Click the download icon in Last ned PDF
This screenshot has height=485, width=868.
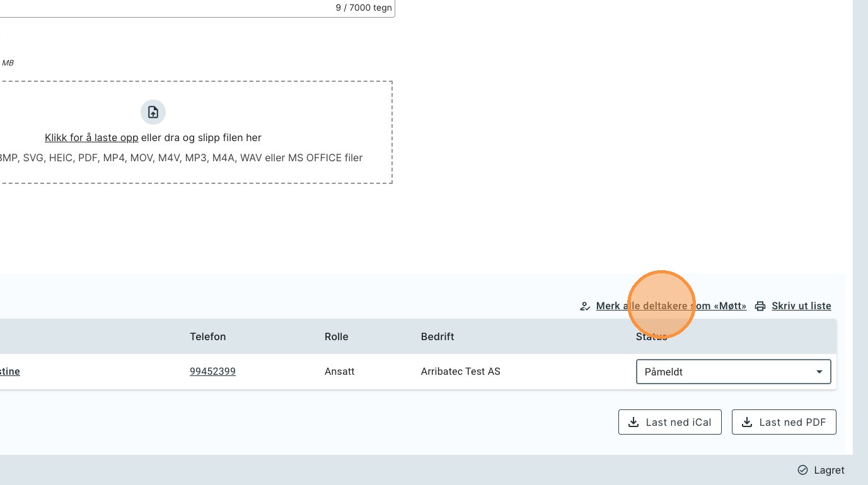click(746, 422)
